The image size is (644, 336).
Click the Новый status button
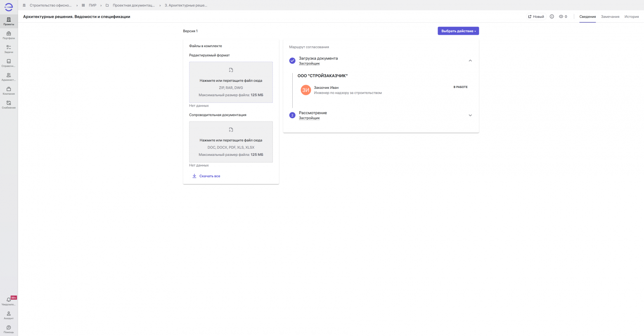coord(536,17)
